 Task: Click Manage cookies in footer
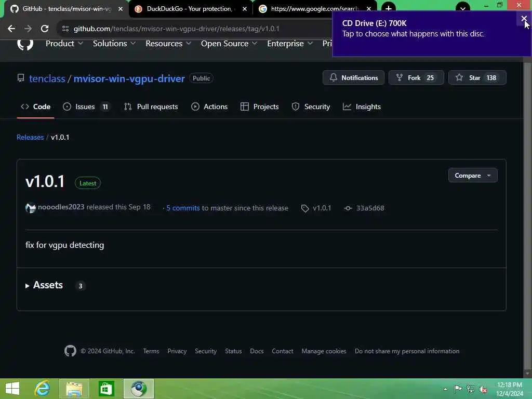pos(324,351)
